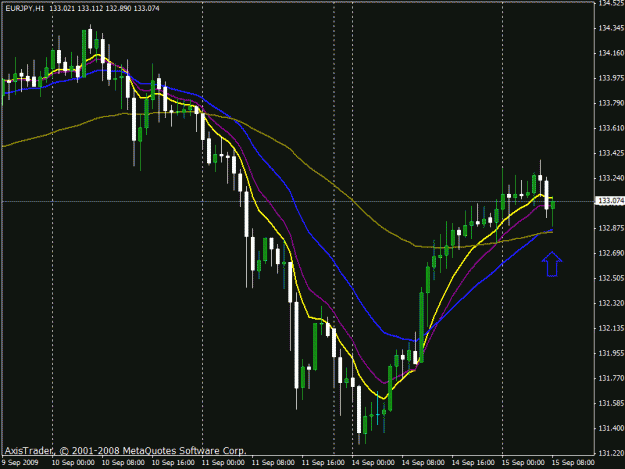Click the highlighted 133.074 current price tag

coord(609,201)
